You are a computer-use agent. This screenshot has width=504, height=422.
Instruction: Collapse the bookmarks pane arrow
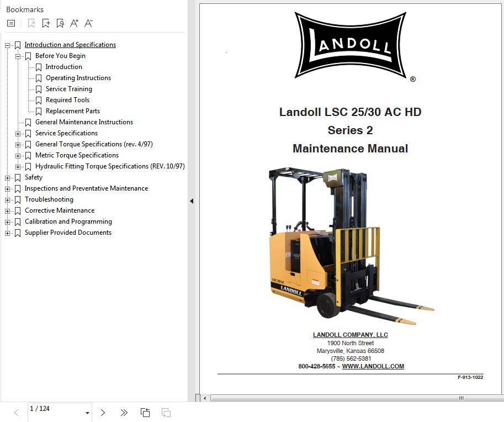[x=192, y=201]
